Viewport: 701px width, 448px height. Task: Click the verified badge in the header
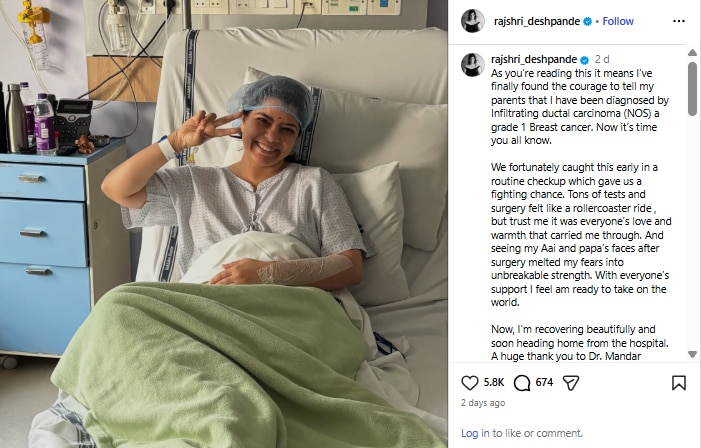[587, 21]
